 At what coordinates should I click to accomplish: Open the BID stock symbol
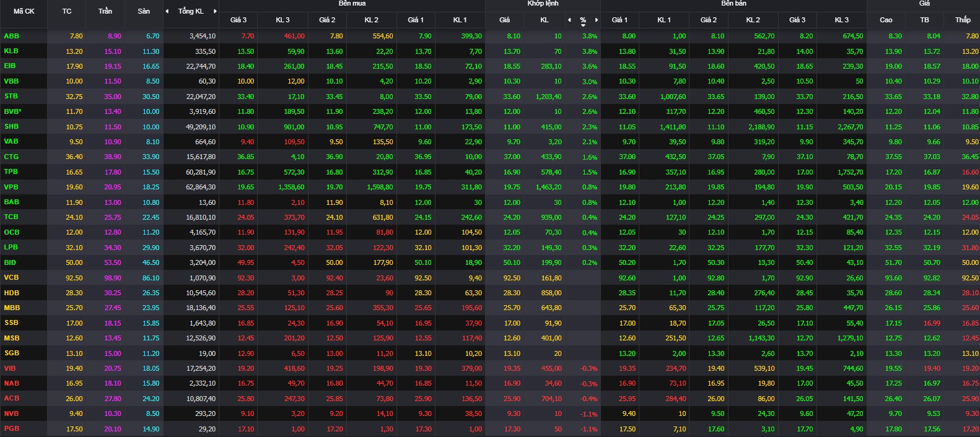tap(10, 262)
